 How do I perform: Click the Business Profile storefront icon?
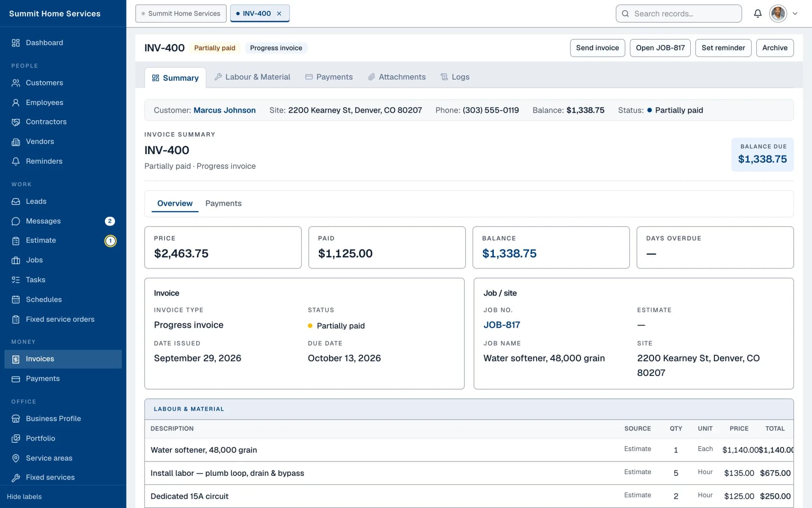click(x=16, y=419)
